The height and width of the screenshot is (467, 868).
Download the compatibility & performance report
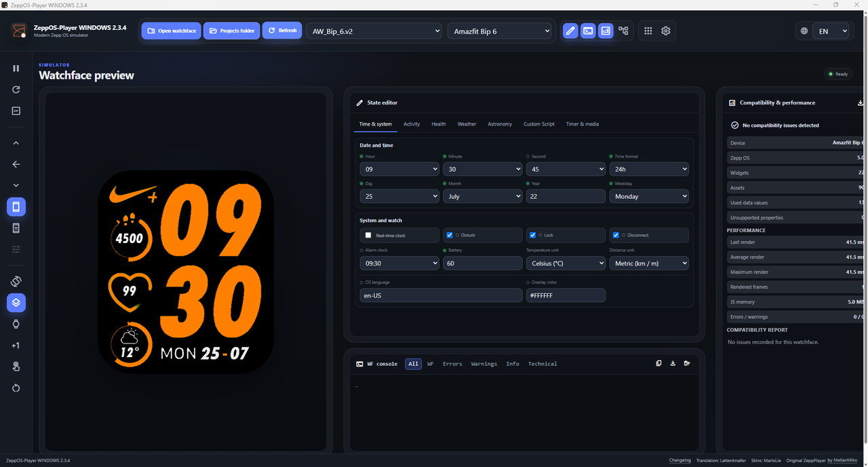point(861,103)
